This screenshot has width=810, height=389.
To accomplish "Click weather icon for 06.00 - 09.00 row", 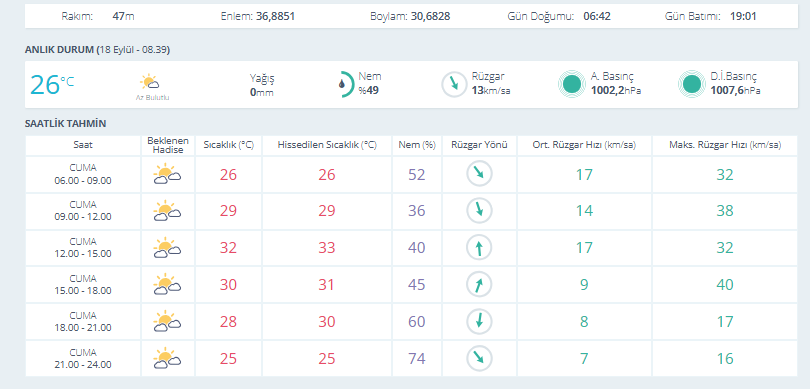I will pyautogui.click(x=167, y=174).
